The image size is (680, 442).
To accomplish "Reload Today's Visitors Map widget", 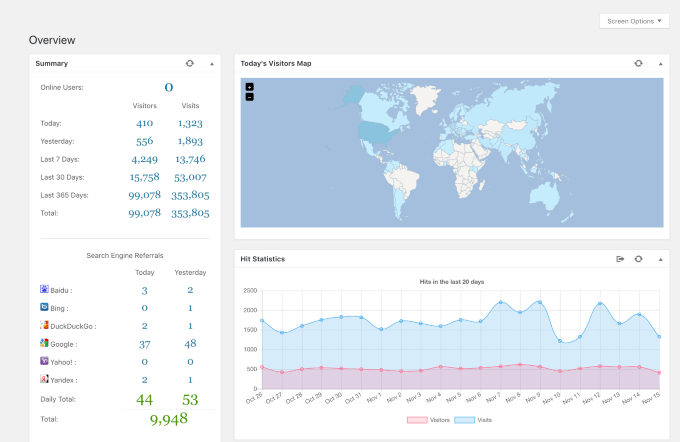I will click(638, 63).
